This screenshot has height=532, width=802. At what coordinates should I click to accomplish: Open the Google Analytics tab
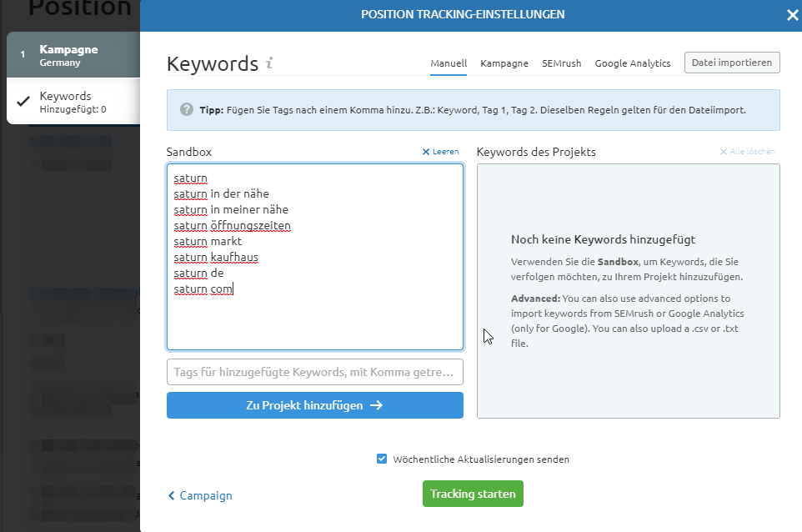pos(633,63)
